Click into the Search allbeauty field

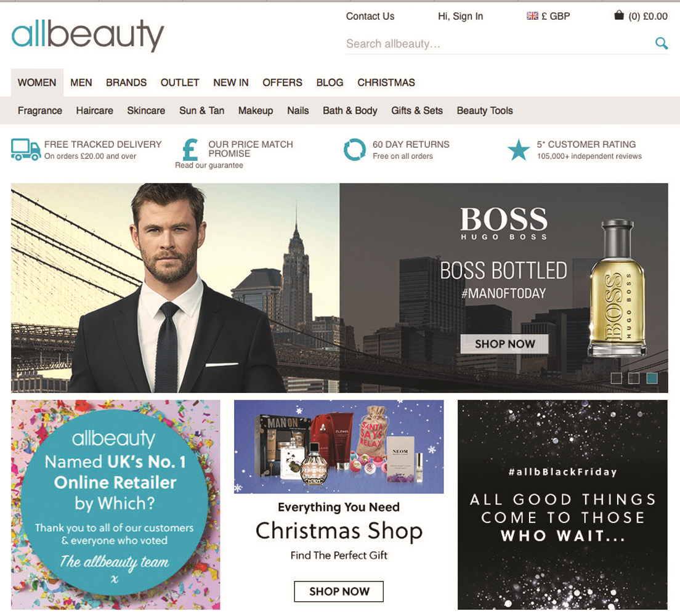(x=499, y=44)
